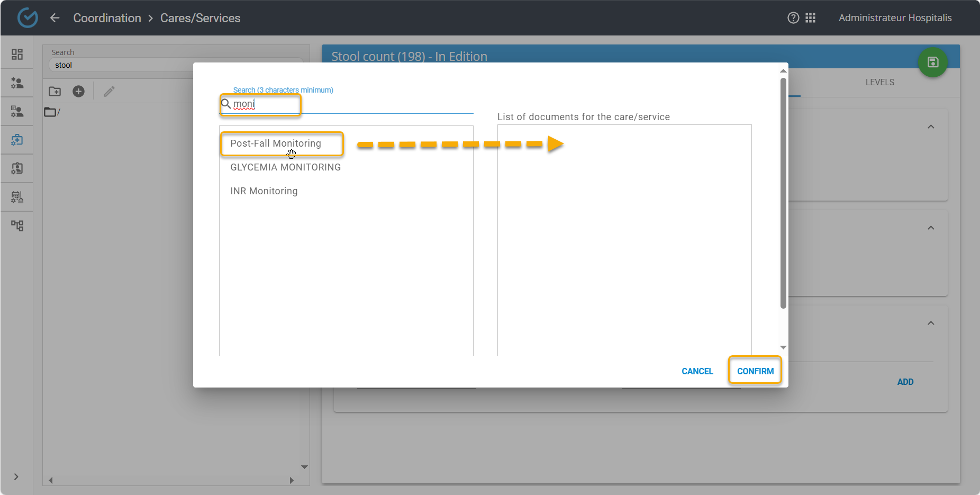
Task: Collapse the second section chevron
Action: tap(931, 228)
